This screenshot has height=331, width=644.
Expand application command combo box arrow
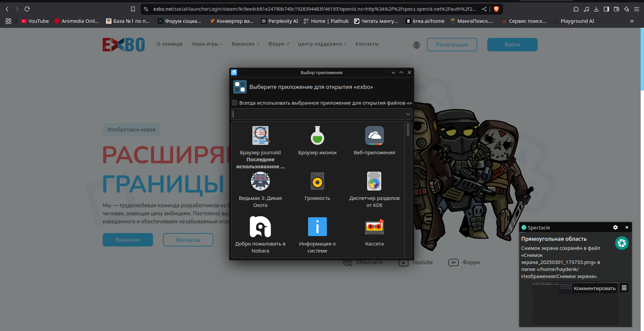tap(408, 114)
